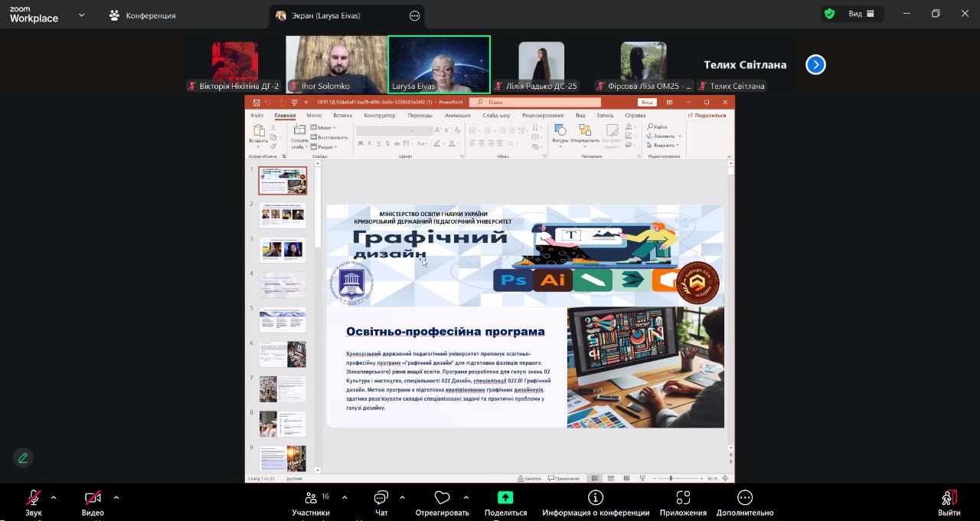Open the Слайд-шоу ribbon tab
Viewport: 980px width, 521px height.
pyautogui.click(x=496, y=114)
